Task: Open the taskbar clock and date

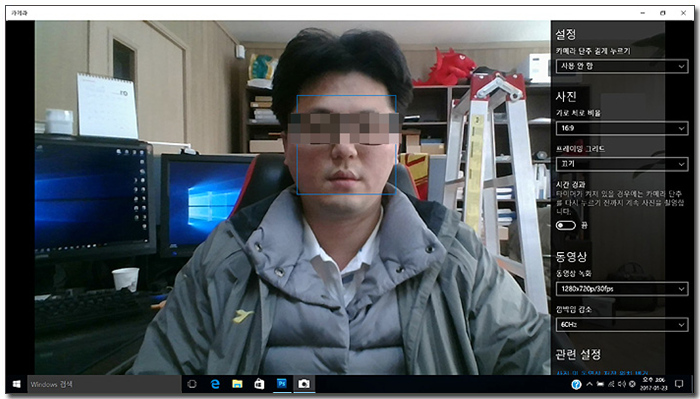Action: (x=654, y=384)
